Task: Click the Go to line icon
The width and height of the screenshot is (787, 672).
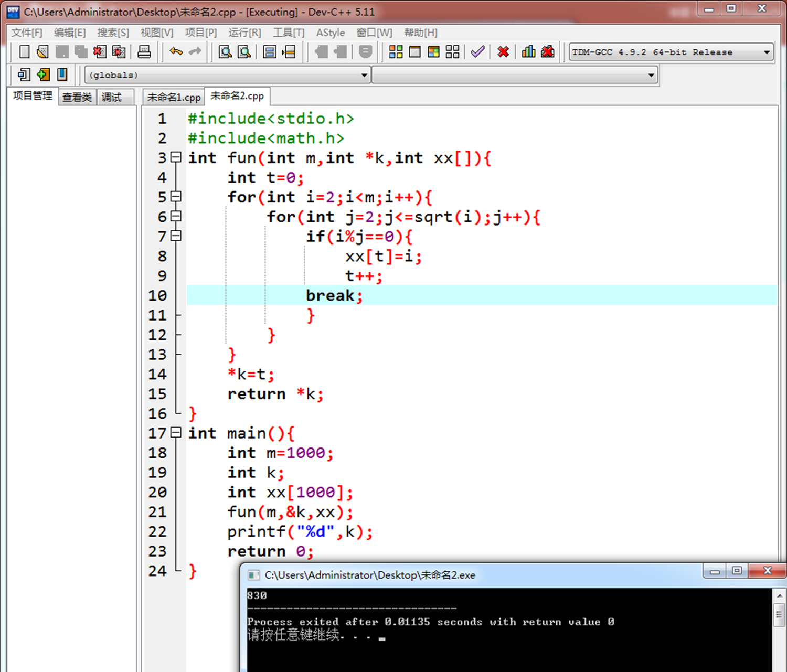Action: 289,51
